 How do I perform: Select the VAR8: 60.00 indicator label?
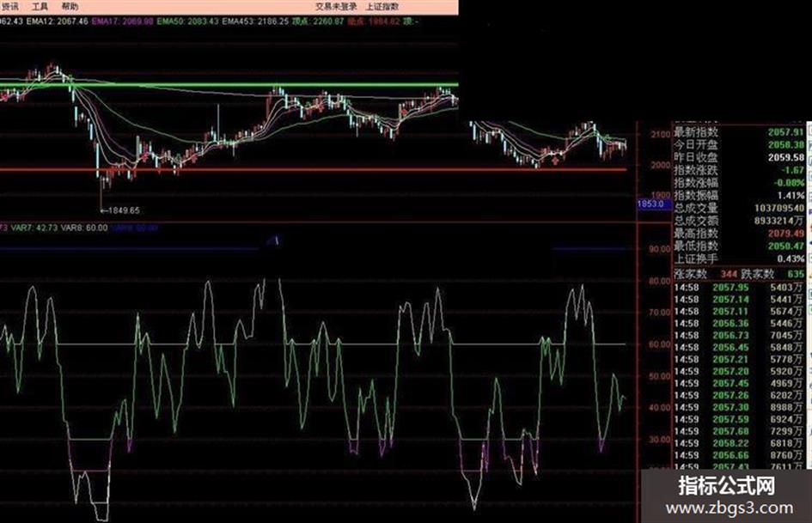pos(84,228)
